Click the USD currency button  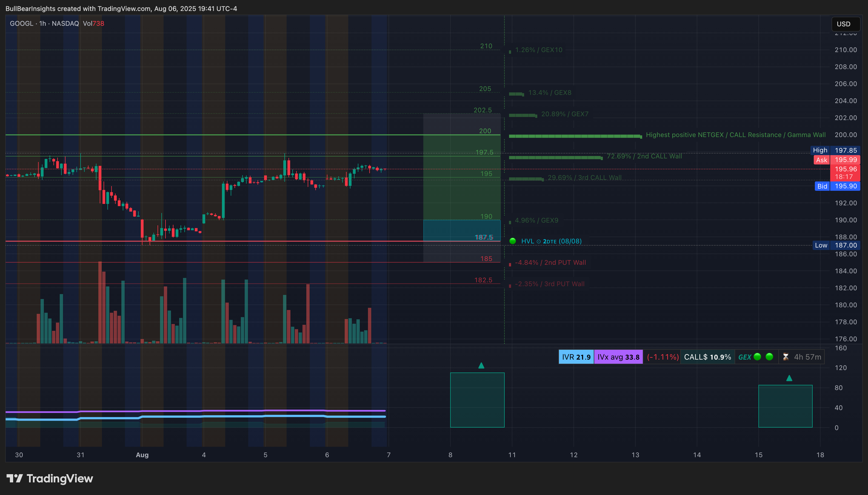point(845,24)
